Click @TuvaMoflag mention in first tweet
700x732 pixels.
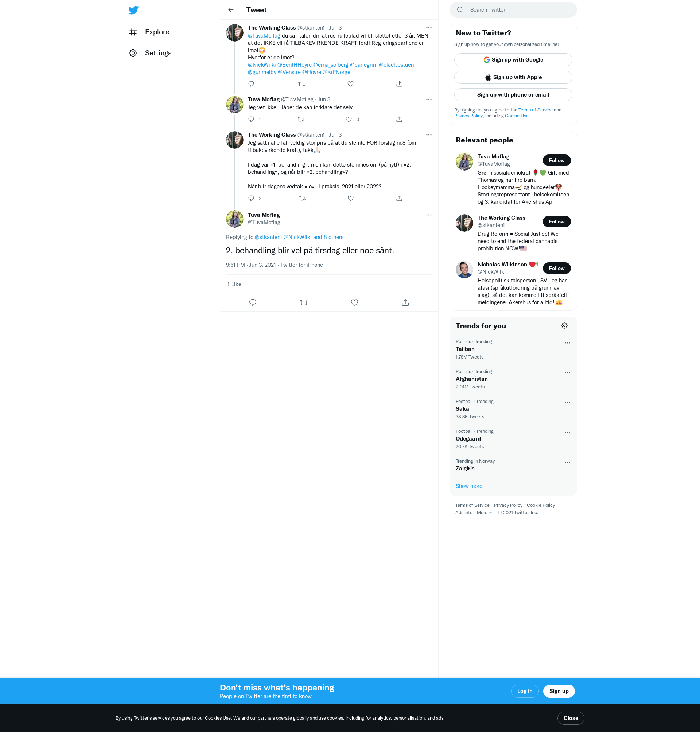(264, 36)
